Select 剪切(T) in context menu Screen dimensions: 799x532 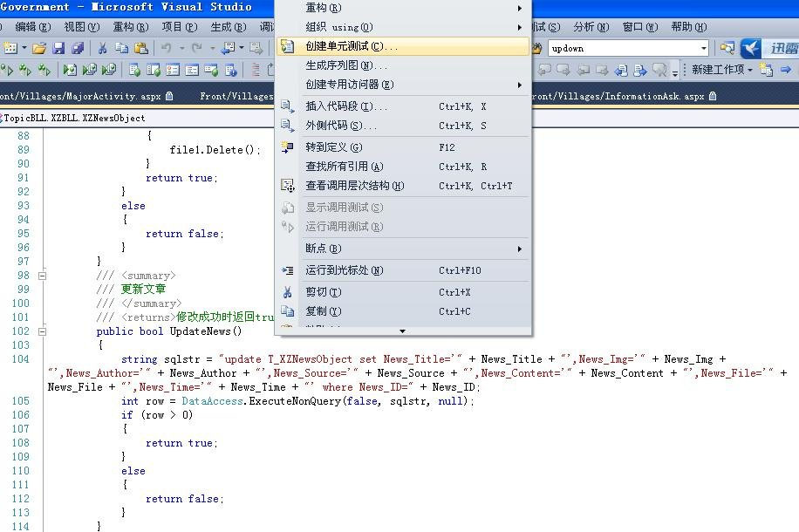pos(403,292)
